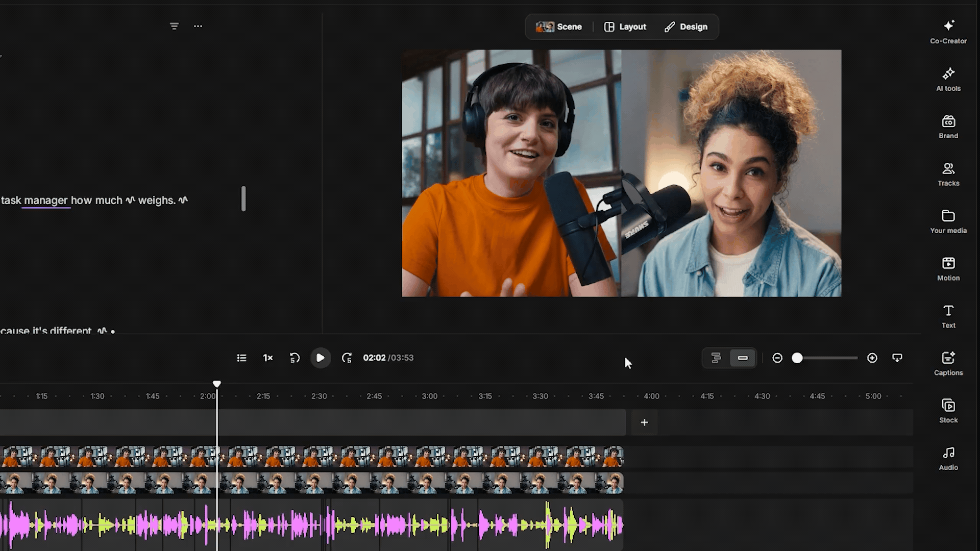
Task: Click the word "manager" in transcript
Action: [46, 201]
